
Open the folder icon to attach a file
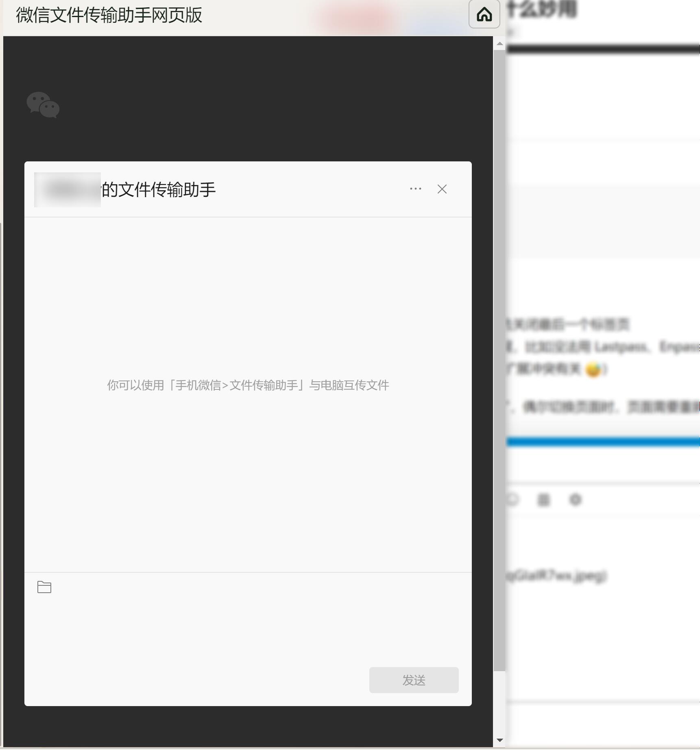(44, 587)
